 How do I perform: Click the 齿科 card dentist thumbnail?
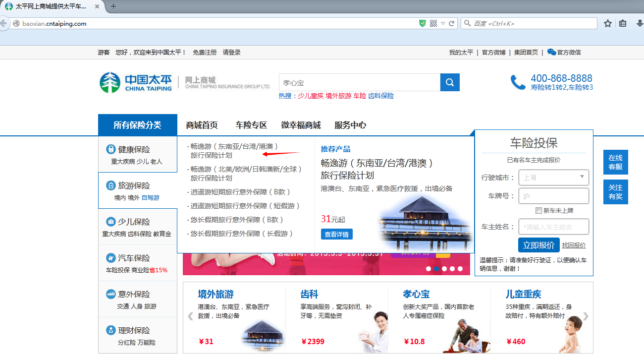click(374, 331)
